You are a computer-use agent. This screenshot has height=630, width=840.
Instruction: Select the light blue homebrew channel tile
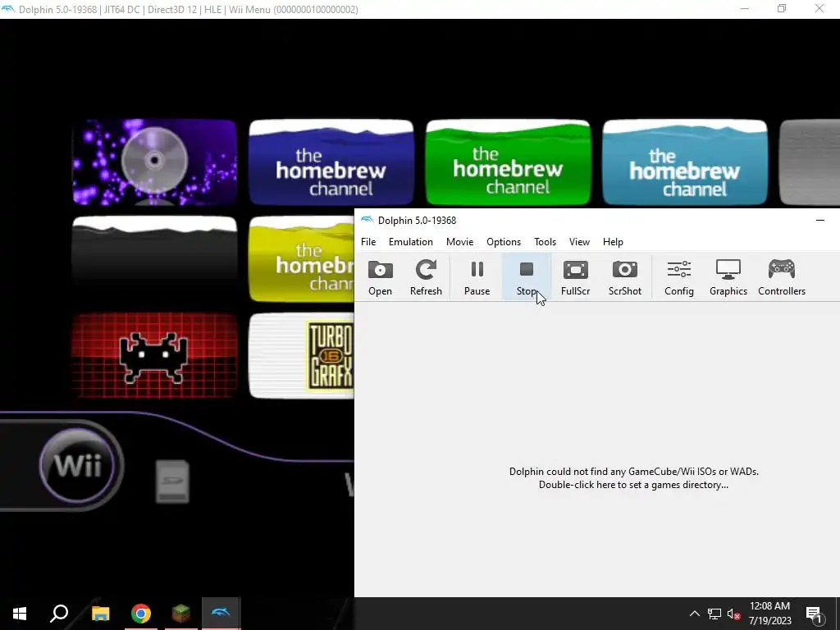[x=685, y=162]
